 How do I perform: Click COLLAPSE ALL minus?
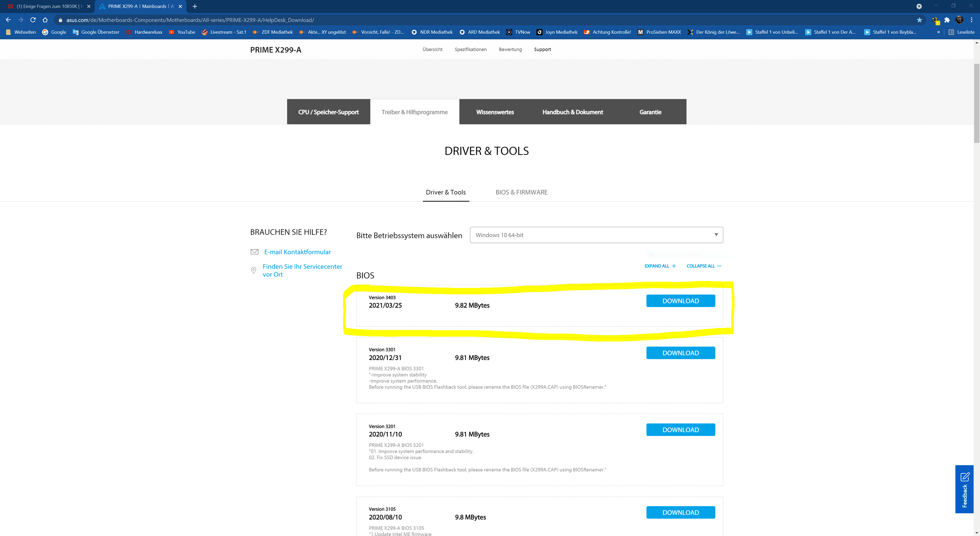(x=703, y=266)
